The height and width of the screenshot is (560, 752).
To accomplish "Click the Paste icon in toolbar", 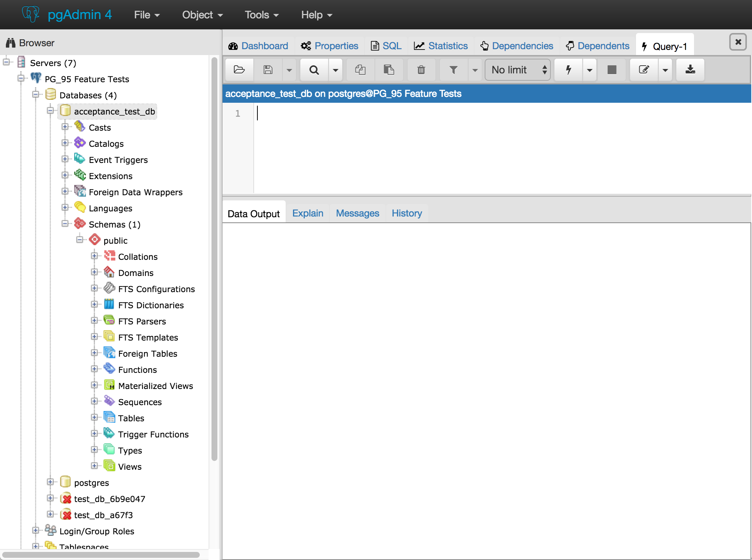I will pos(389,70).
